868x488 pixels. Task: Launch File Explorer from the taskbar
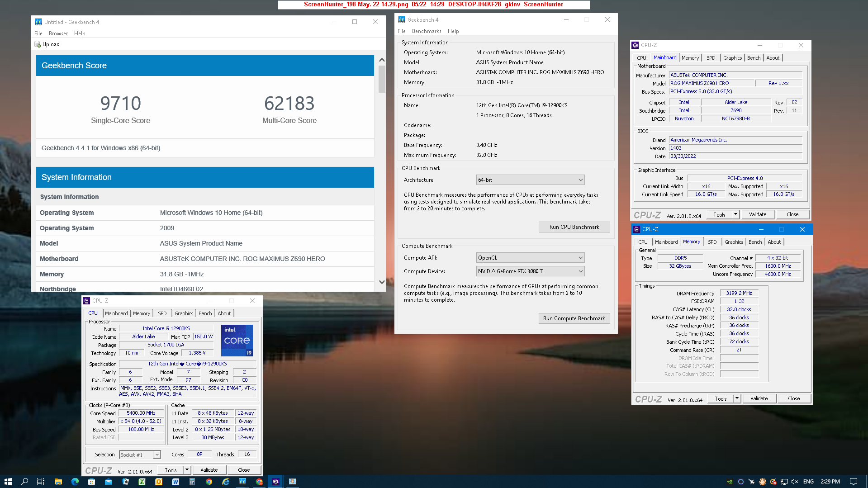click(58, 482)
